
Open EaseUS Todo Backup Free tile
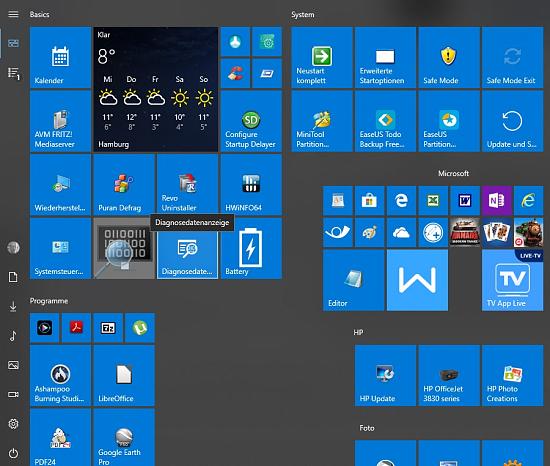point(385,121)
